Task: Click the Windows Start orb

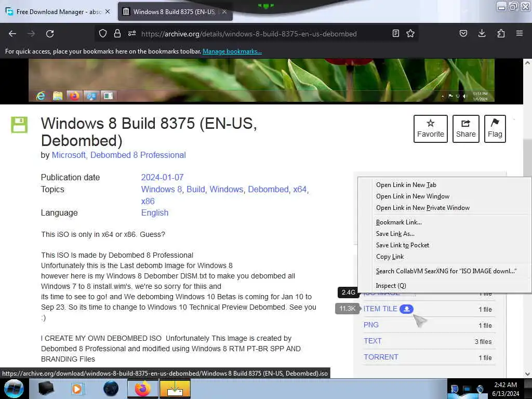Action: click(x=14, y=389)
